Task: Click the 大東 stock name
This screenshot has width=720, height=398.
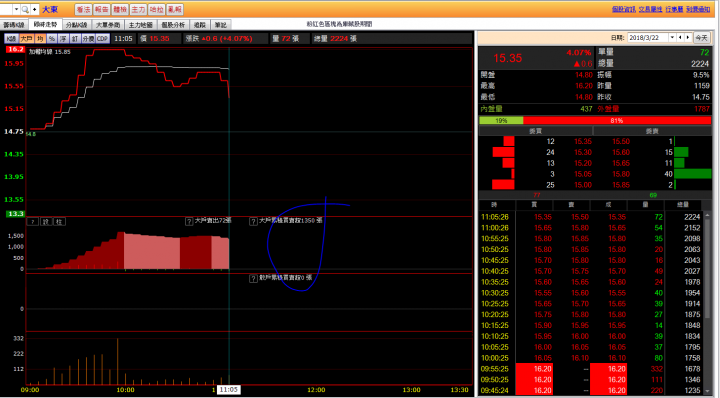Action: (50, 9)
